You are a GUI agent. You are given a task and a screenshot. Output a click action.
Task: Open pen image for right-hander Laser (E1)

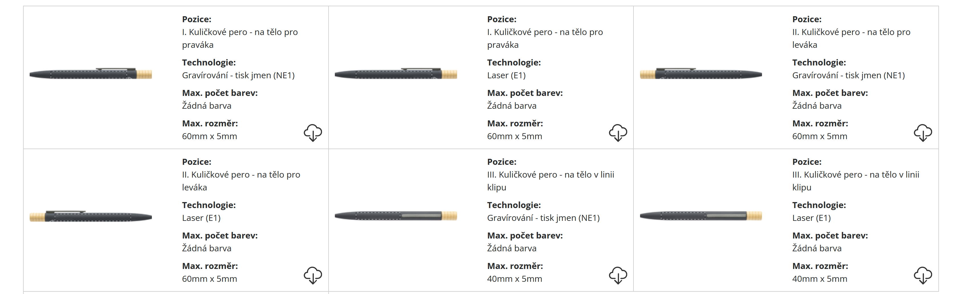coord(396,74)
